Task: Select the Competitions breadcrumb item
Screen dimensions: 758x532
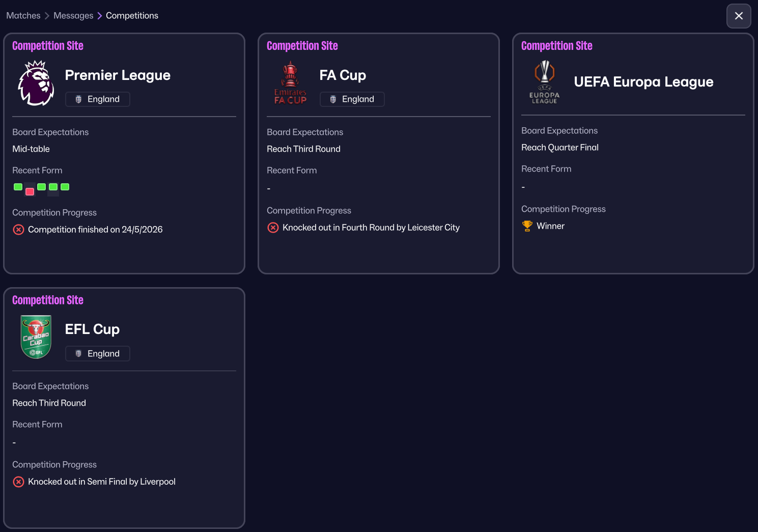Action: (x=132, y=16)
